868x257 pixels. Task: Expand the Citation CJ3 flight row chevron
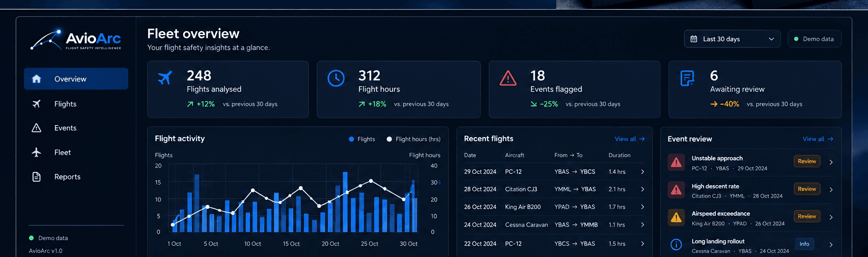click(x=643, y=189)
